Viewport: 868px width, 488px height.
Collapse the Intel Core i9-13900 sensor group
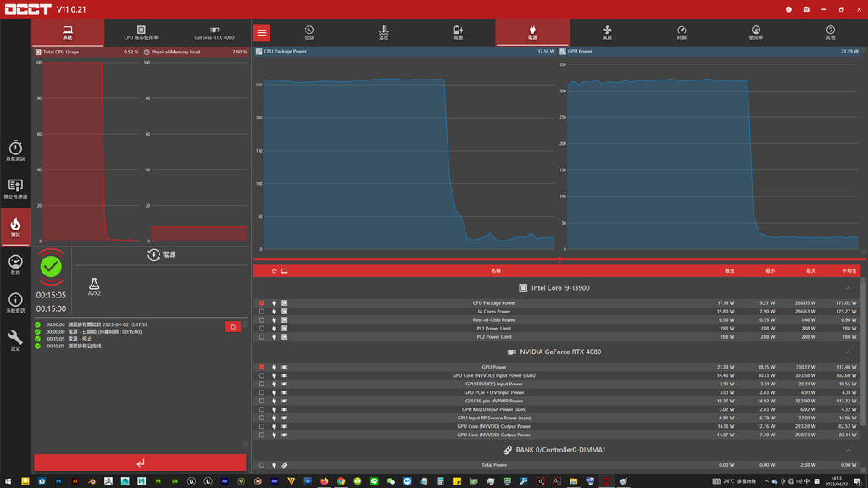pyautogui.click(x=848, y=288)
